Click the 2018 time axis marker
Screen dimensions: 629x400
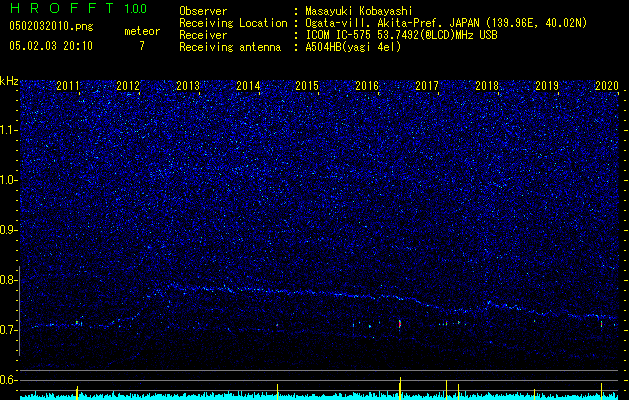tap(487, 85)
